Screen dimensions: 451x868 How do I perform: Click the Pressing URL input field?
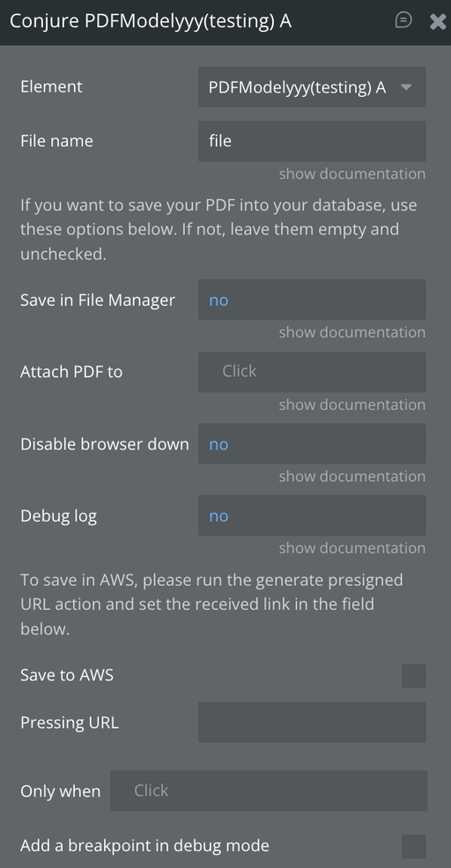(312, 723)
